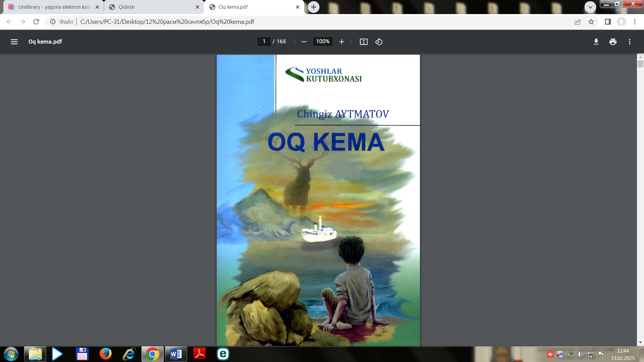Select the Oq kema.pdf tab
This screenshot has height=362, width=644.
click(254, 7)
